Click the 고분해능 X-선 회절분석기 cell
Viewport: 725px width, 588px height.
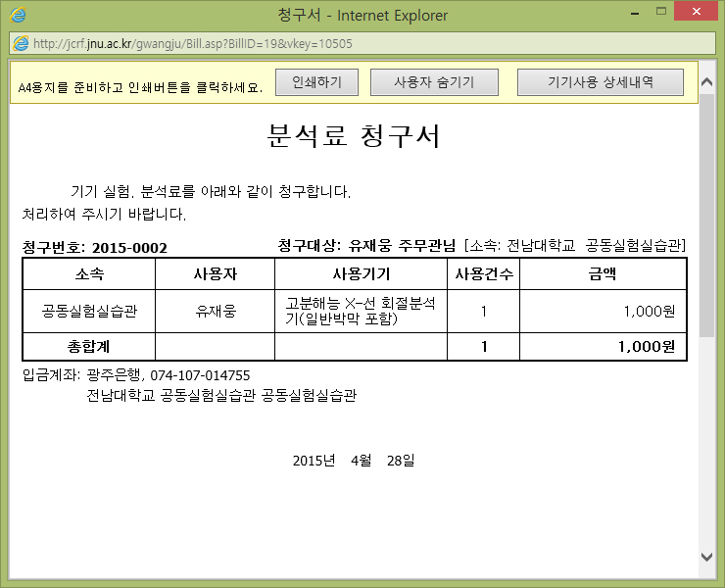pyautogui.click(x=361, y=312)
